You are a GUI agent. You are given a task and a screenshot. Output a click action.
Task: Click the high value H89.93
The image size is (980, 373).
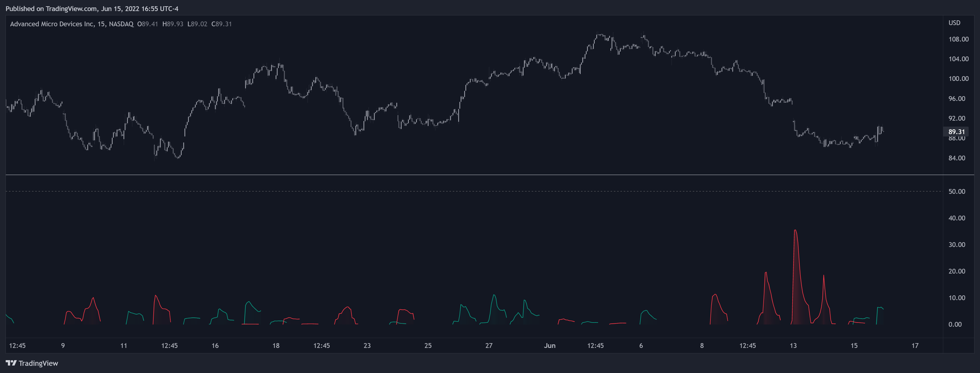(173, 24)
